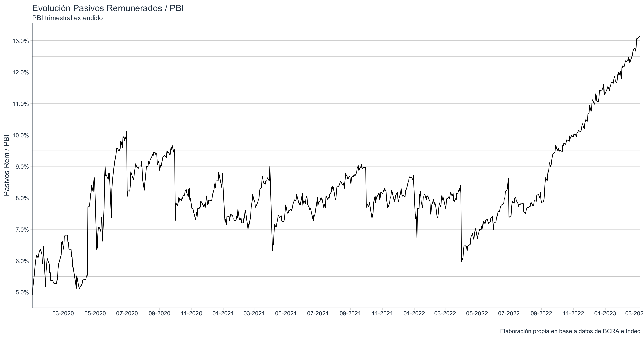Click the subtitle "PBI trimestral extendido"
This screenshot has width=644, height=338.
[x=67, y=18]
